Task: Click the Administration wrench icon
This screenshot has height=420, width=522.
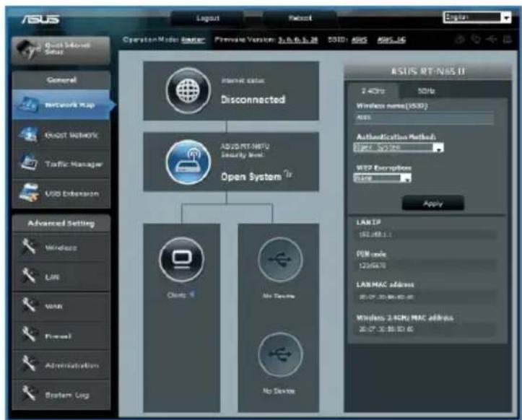Action: point(29,364)
